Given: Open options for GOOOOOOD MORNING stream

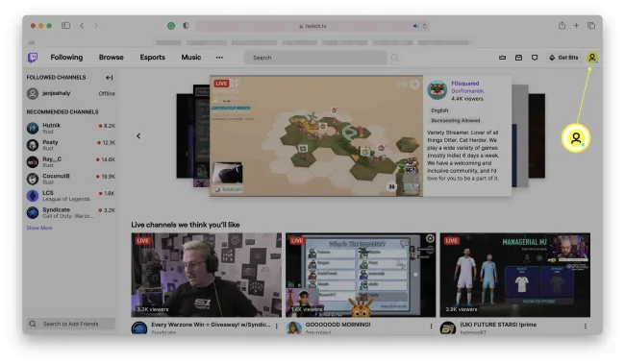Looking at the screenshot, I should 431,327.
